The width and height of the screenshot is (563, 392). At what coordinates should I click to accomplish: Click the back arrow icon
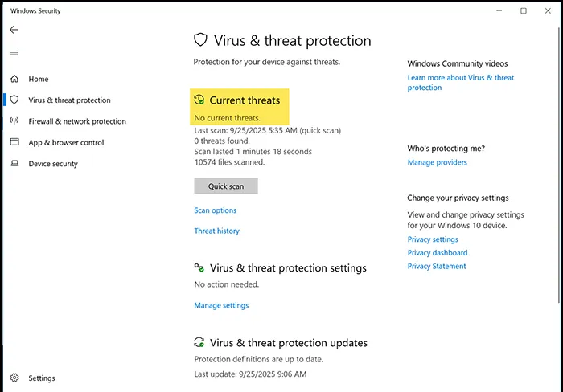(14, 30)
